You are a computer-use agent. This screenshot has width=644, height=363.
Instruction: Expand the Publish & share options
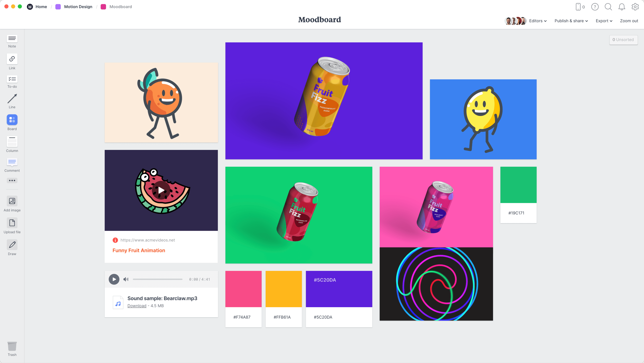570,20
